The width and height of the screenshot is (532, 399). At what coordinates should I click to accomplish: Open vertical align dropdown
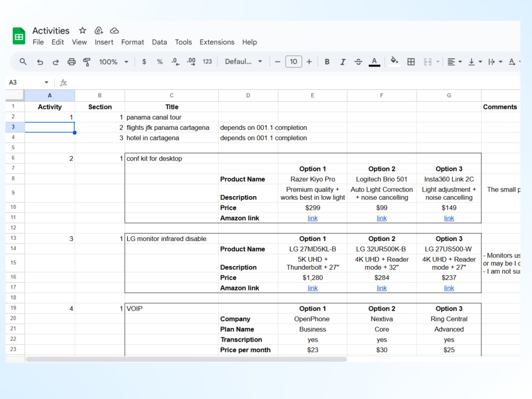[x=475, y=62]
